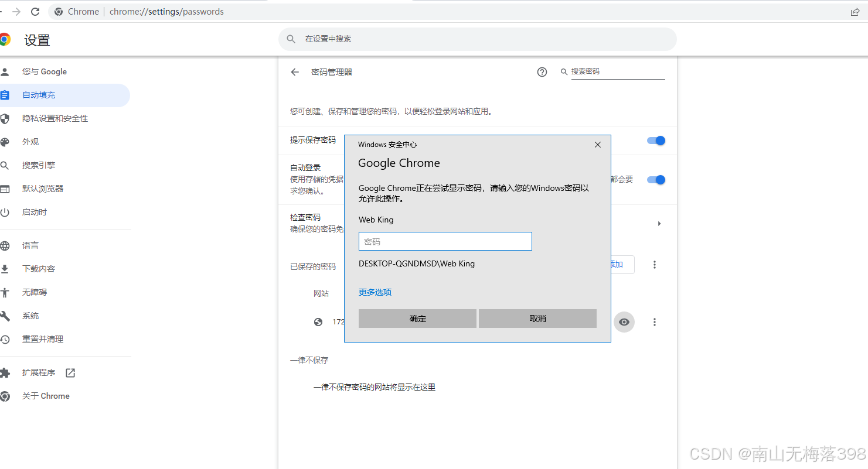868x469 pixels.
Task: Open 系统 settings
Action: 30,316
